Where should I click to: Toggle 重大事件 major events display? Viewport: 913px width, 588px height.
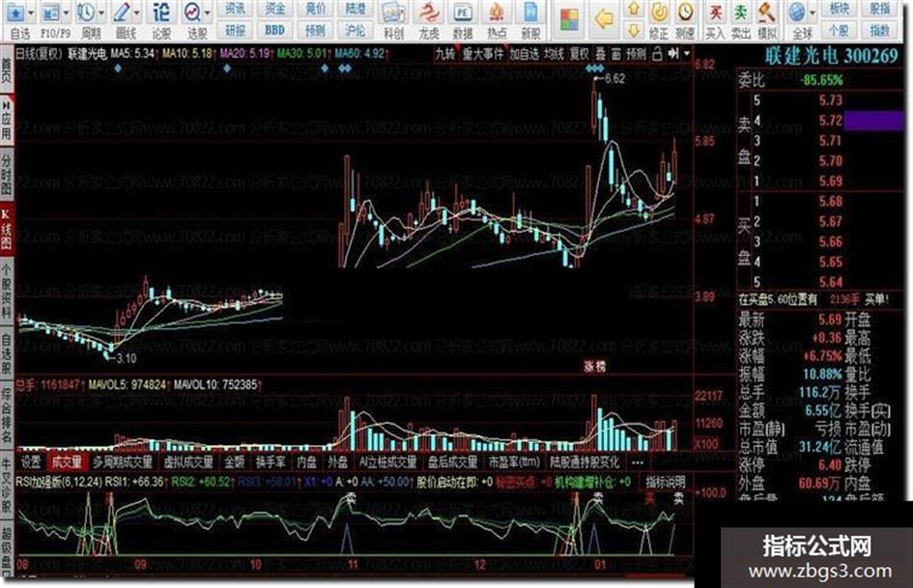483,54
